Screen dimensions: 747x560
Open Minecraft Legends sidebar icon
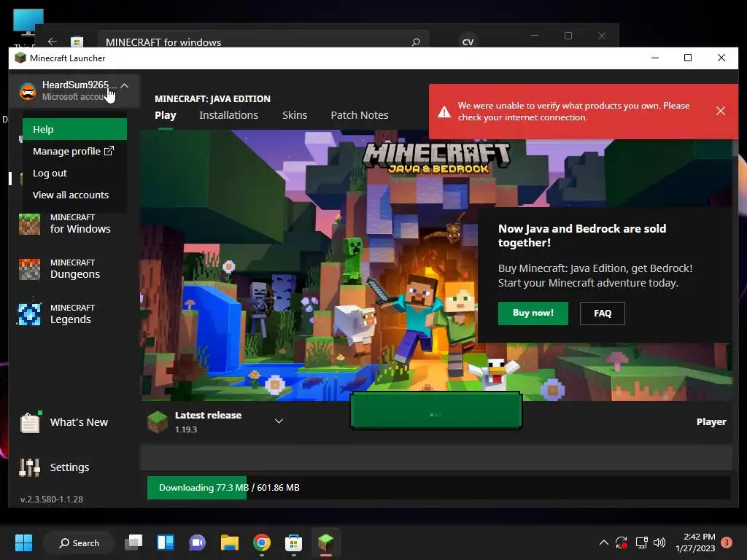[29, 314]
